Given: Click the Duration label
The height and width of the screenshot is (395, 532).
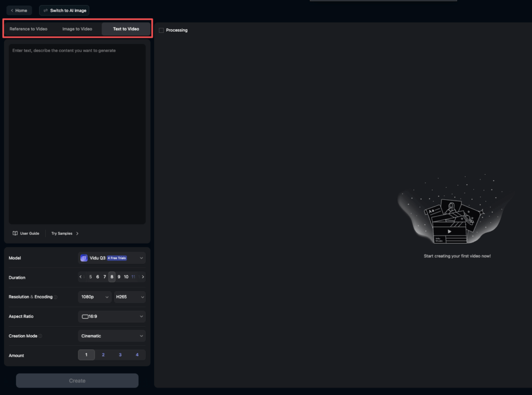Looking at the screenshot, I should pyautogui.click(x=17, y=278).
